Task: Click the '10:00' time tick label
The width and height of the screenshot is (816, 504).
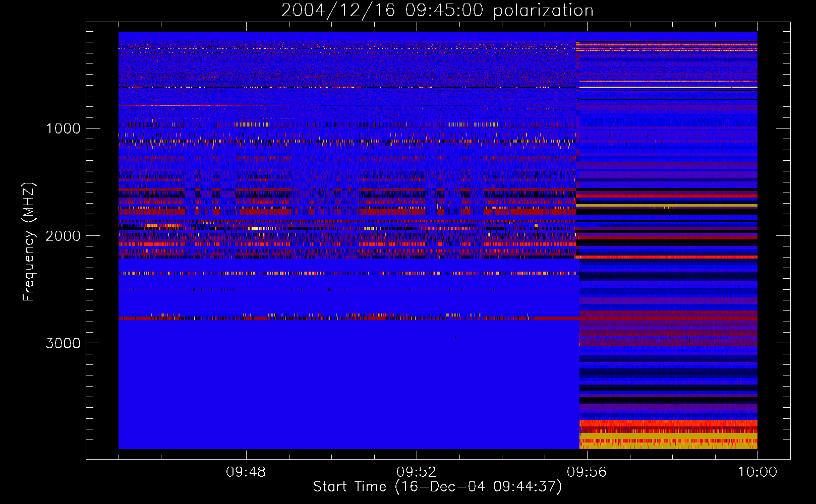Action: point(757,472)
